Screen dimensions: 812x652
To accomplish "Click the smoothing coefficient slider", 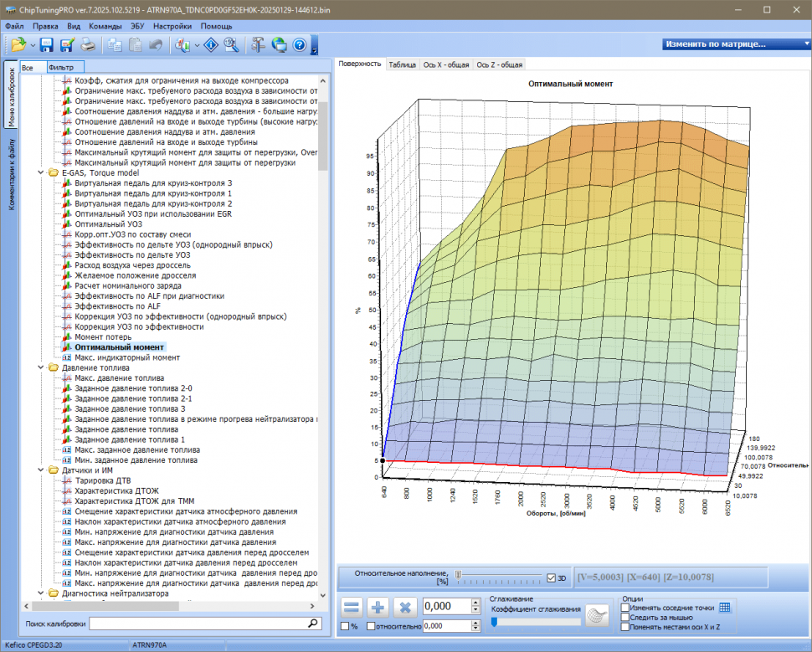I will click(x=536, y=621).
